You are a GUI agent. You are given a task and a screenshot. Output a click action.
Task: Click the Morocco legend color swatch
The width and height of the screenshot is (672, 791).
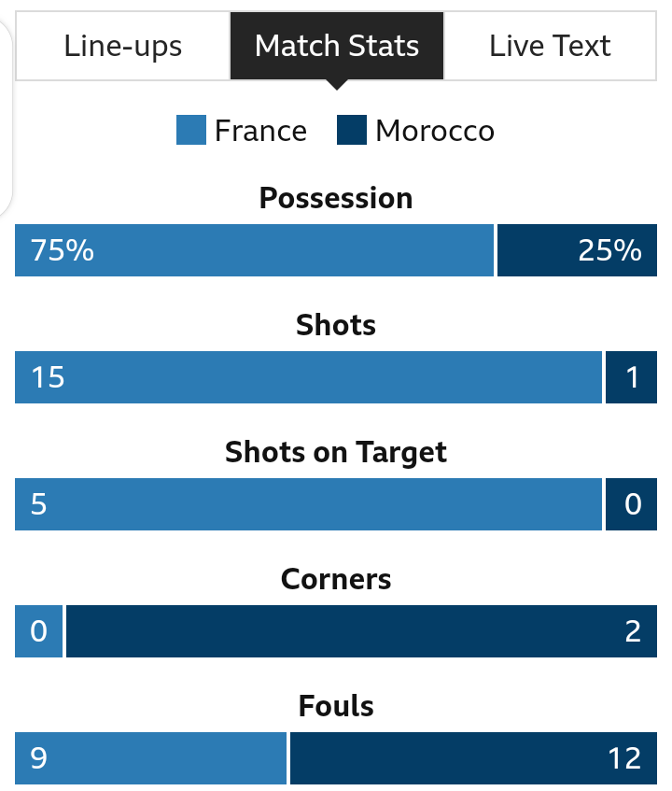351,130
